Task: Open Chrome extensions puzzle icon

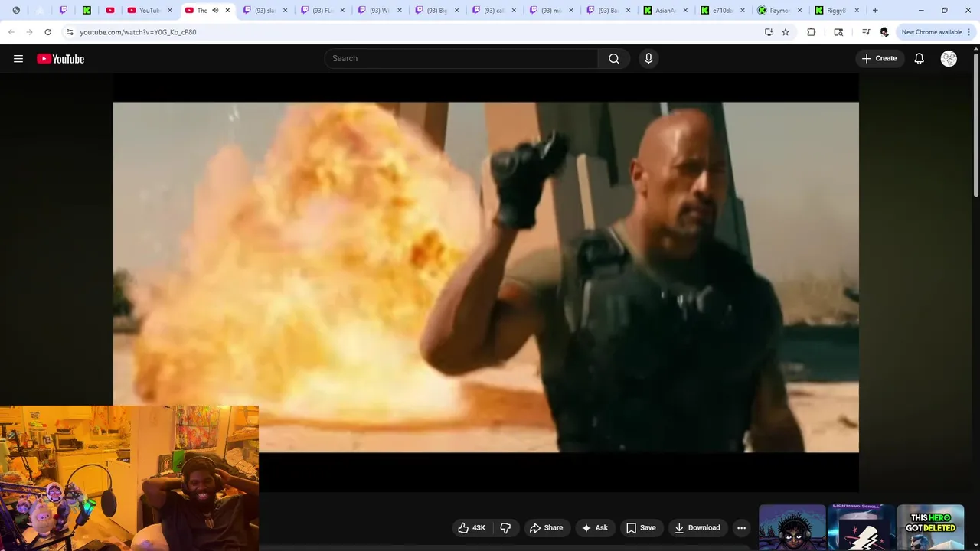Action: (812, 32)
